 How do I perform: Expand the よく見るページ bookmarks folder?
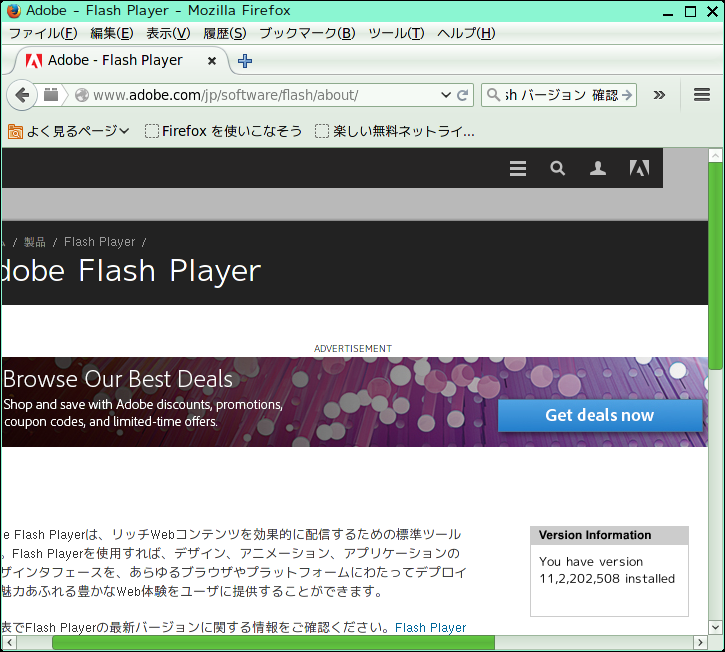[68, 131]
